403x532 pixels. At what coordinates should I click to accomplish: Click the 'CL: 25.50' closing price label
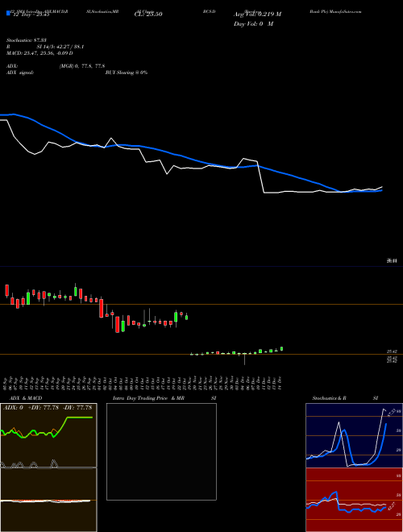(148, 15)
